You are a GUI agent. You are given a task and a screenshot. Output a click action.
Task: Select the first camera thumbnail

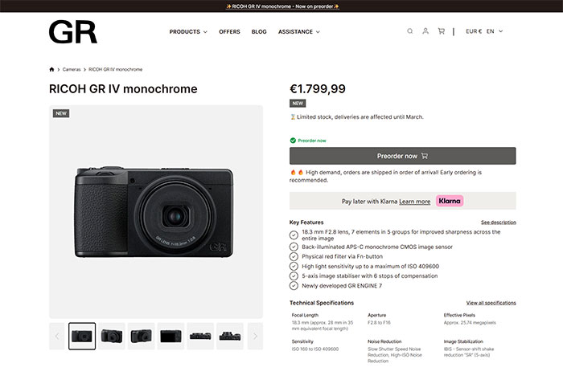tap(82, 336)
